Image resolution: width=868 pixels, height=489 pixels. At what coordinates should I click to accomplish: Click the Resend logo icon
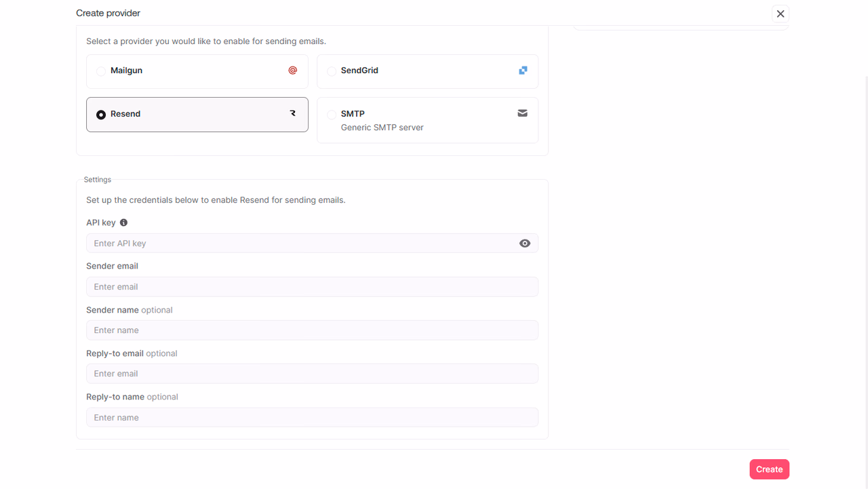pyautogui.click(x=293, y=114)
